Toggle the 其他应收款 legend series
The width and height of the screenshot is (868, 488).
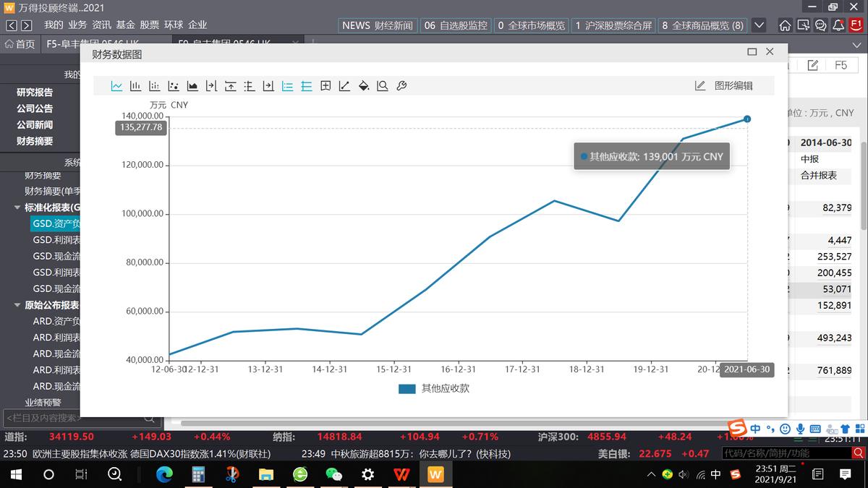[x=445, y=388]
